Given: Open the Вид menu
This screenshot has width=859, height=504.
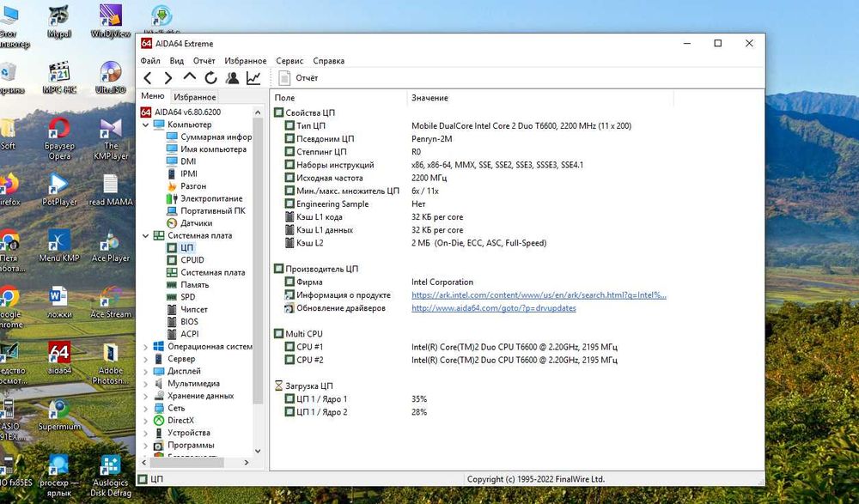Looking at the screenshot, I should pos(176,61).
